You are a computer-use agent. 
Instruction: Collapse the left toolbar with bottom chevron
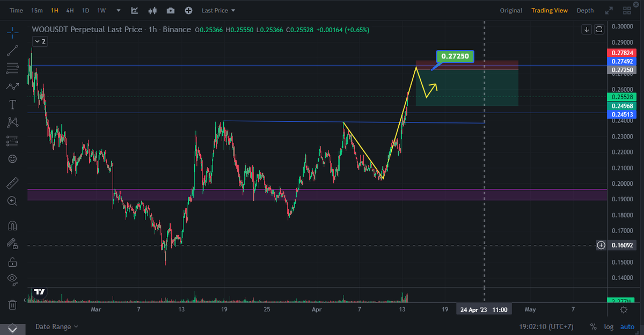point(13,328)
